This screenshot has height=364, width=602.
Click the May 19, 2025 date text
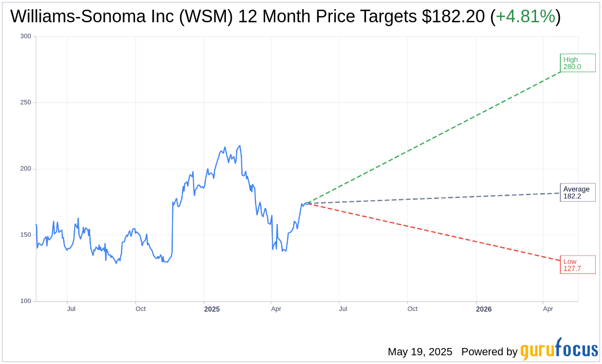click(420, 352)
